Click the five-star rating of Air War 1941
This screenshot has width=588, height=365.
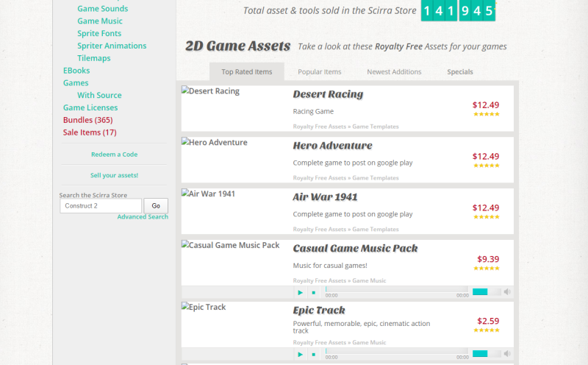[x=487, y=217]
